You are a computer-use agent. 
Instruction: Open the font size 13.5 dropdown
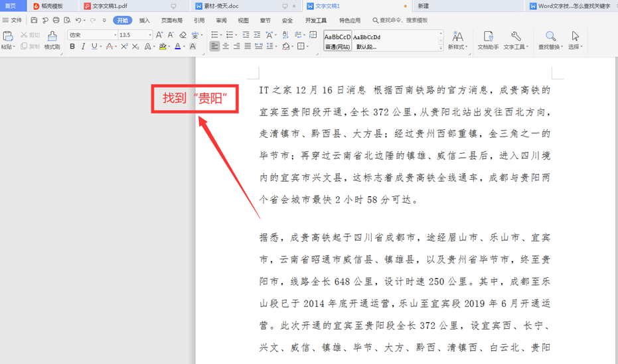click(150, 35)
